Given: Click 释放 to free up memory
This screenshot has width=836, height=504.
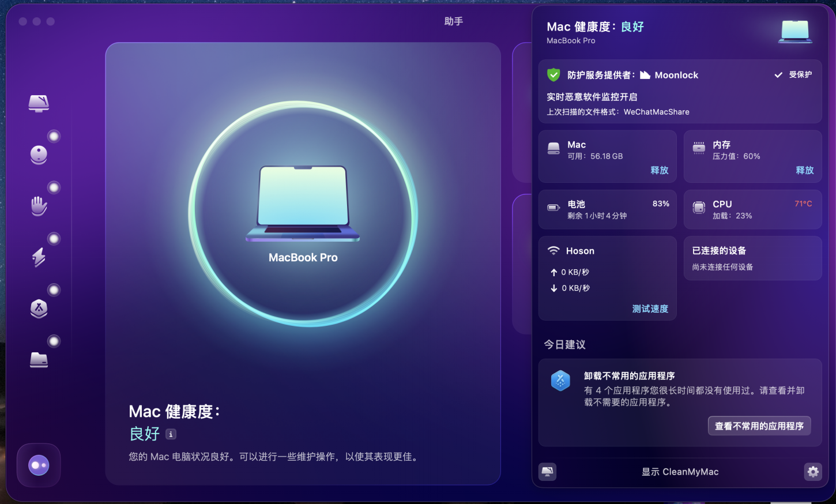Looking at the screenshot, I should point(805,170).
